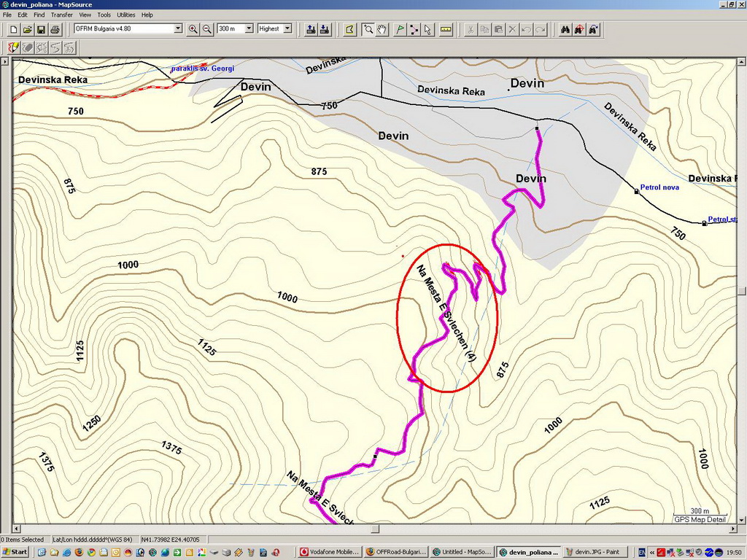Zoom in with the magnifier plus
Screen dimensions: 747x560
(193, 29)
